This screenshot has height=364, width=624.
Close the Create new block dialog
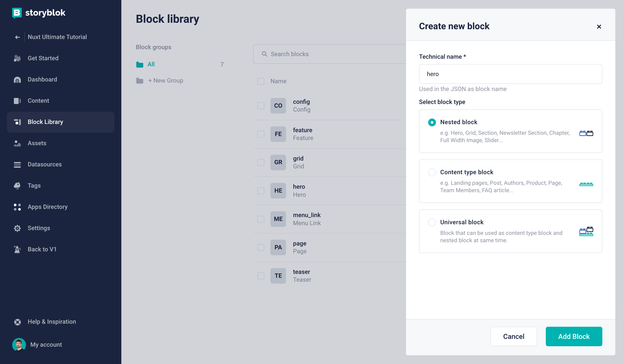point(599,26)
